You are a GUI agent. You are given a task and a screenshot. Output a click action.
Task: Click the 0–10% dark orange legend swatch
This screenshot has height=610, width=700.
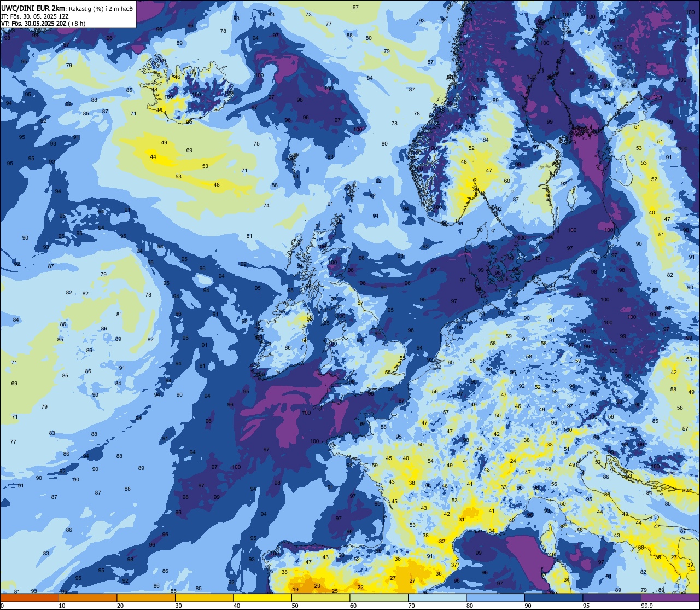[x=30, y=597]
